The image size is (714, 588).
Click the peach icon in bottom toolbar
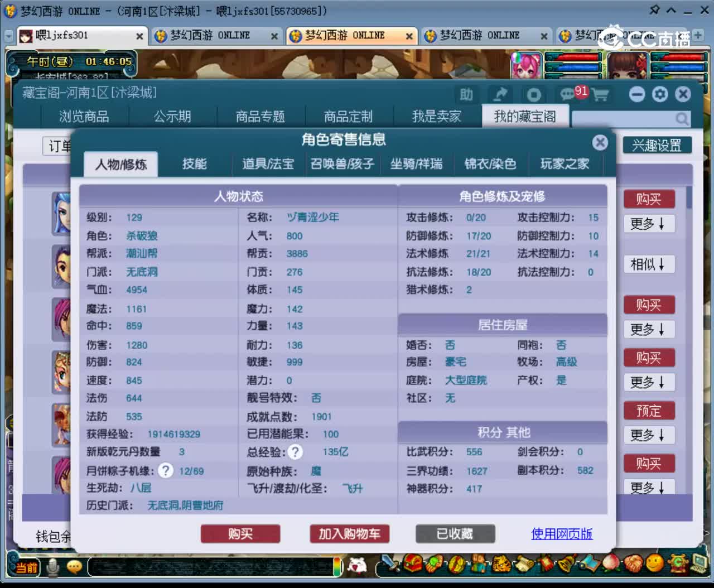(x=612, y=563)
